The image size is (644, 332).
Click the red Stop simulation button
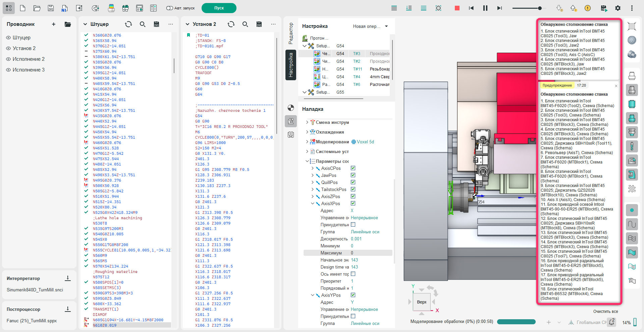point(457,8)
